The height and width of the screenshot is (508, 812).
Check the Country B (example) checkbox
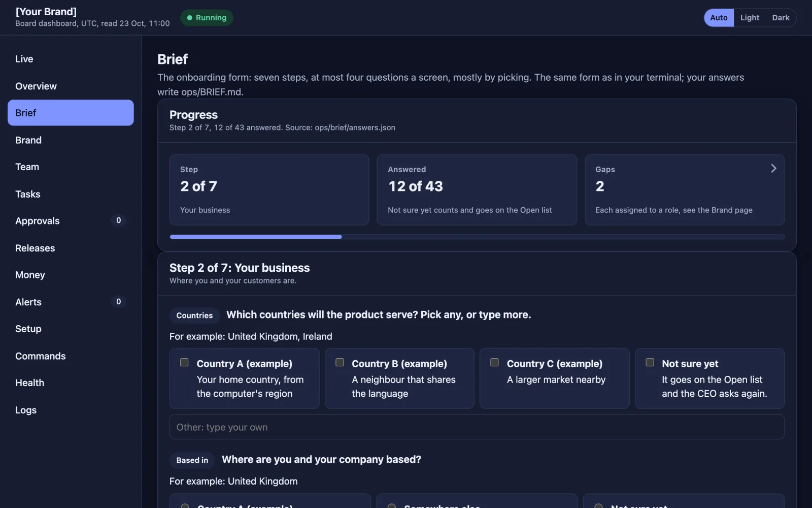340,362
